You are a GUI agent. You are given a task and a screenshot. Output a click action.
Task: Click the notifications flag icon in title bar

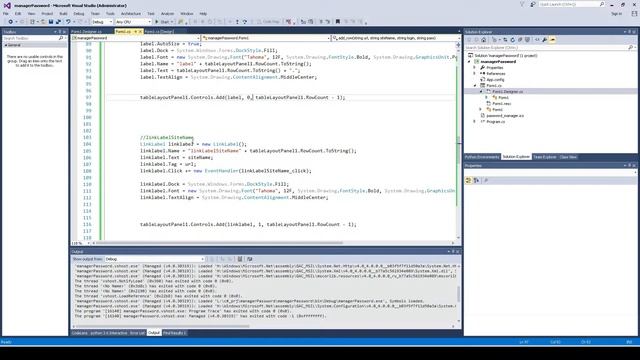click(x=522, y=4)
